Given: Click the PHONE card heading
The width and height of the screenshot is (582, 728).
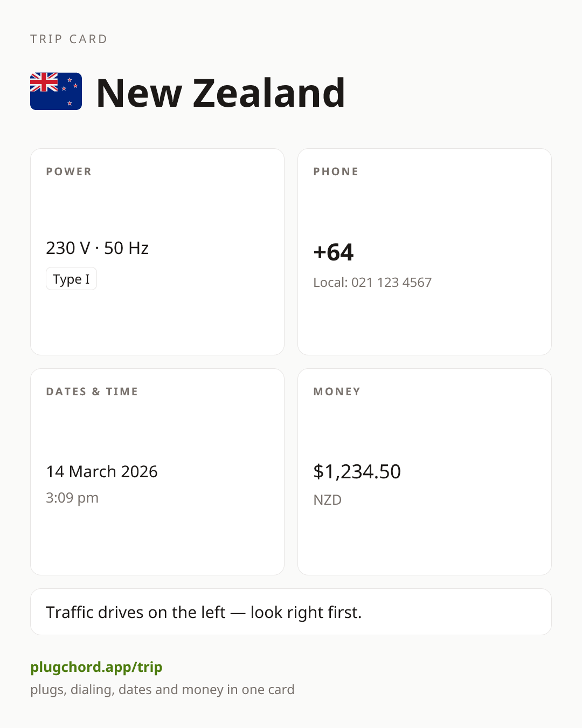Looking at the screenshot, I should click(336, 171).
